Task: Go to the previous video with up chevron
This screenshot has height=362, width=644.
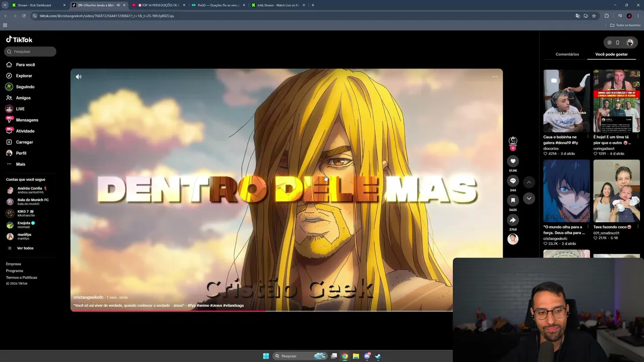Action: click(x=529, y=182)
